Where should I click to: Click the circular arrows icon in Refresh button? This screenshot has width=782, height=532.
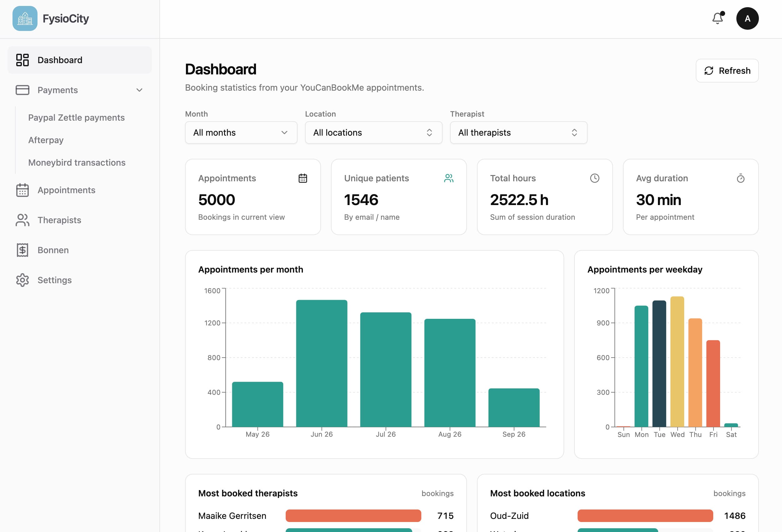pos(709,71)
